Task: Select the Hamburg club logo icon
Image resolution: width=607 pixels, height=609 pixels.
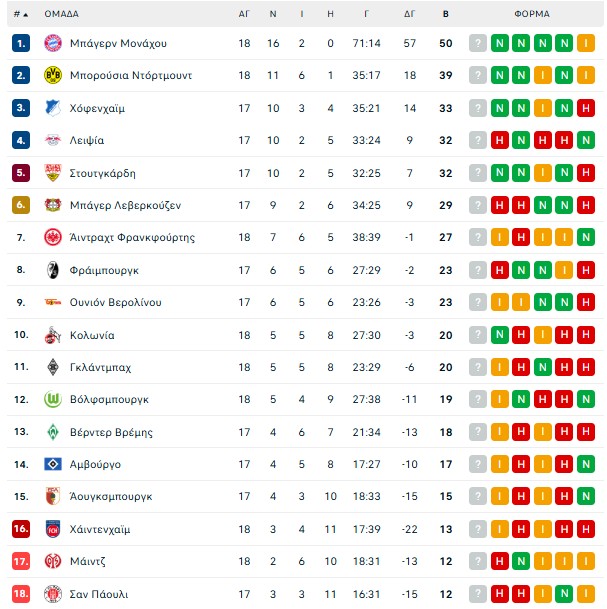Action: coord(53,464)
